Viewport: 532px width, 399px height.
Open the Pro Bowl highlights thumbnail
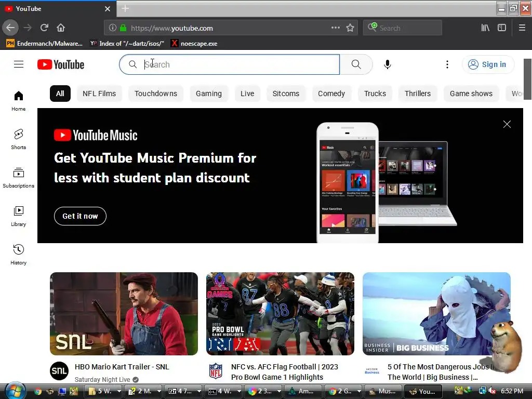pos(280,314)
